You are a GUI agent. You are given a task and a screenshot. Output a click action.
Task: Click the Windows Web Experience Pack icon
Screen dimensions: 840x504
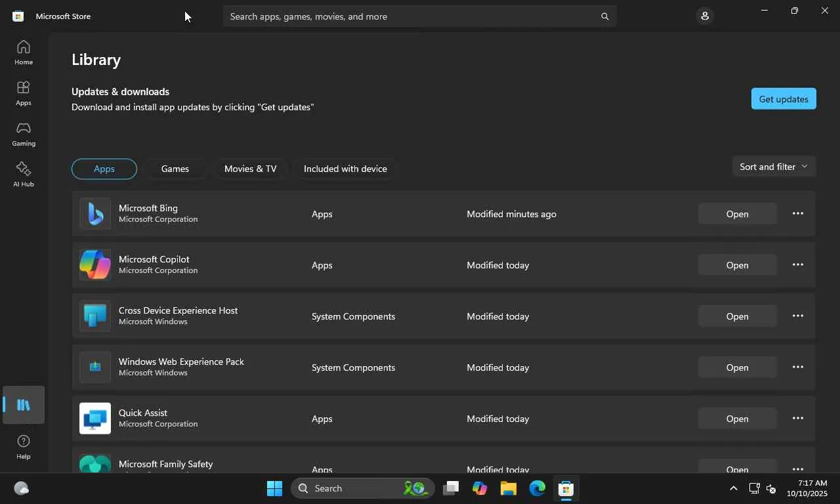95,367
